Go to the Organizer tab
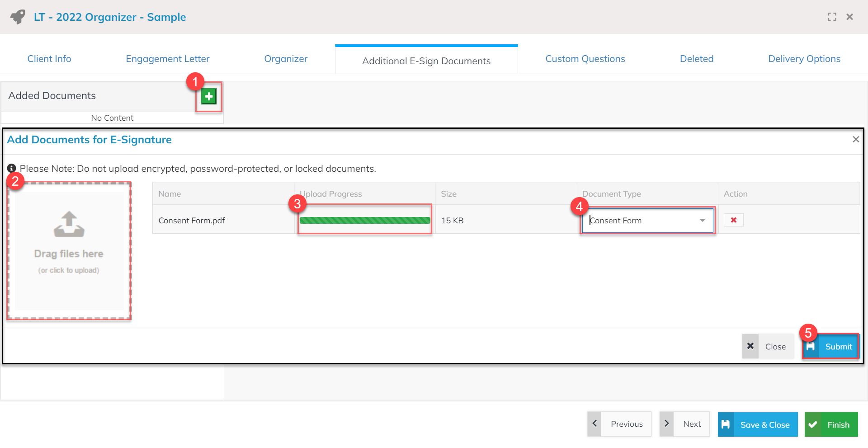The height and width of the screenshot is (448, 868). pos(286,59)
